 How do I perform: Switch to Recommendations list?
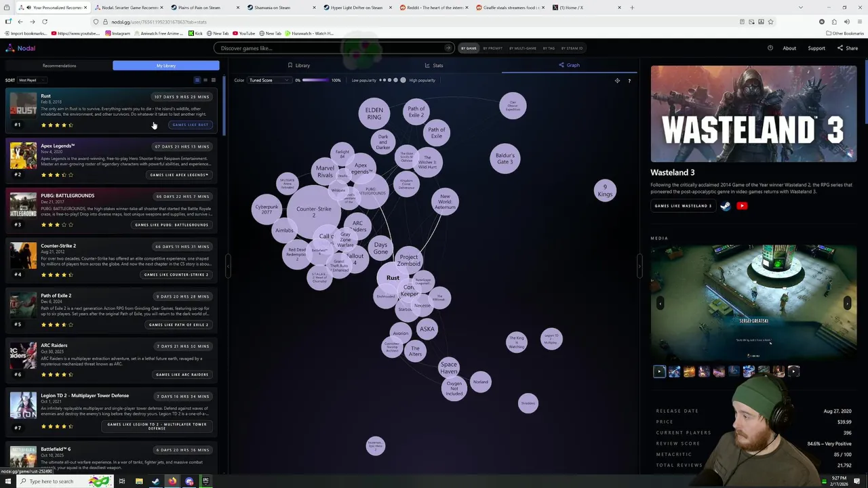point(59,66)
